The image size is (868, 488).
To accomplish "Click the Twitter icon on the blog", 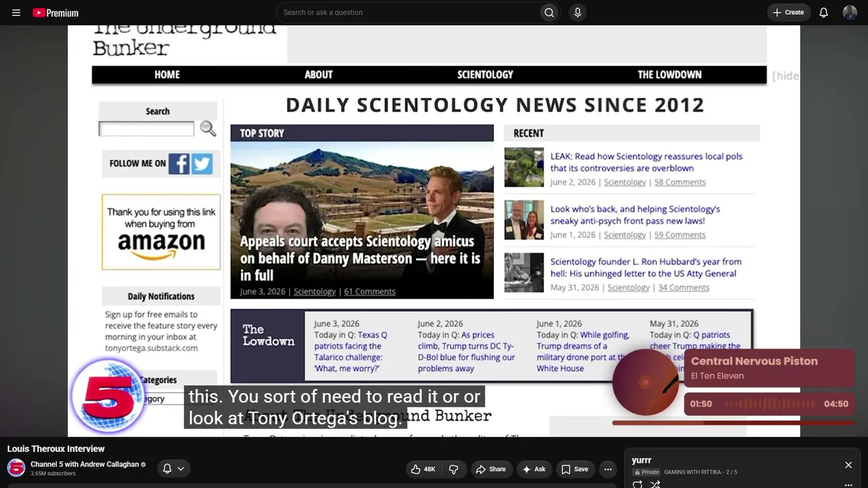I will coord(202,163).
